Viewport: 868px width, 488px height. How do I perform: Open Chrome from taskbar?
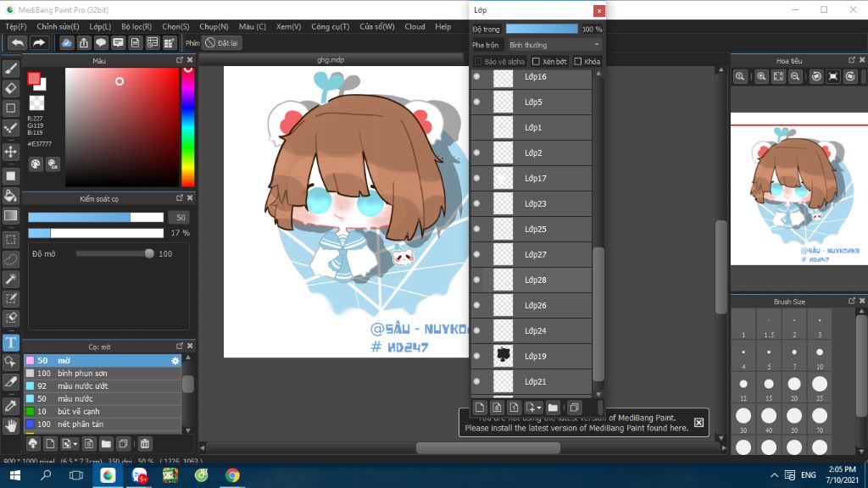(x=232, y=475)
